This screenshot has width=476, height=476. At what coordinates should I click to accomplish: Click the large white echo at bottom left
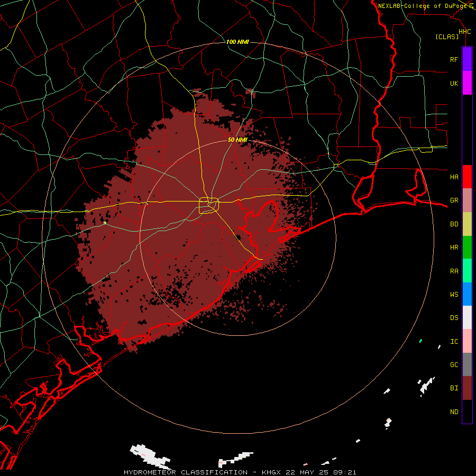point(149,456)
